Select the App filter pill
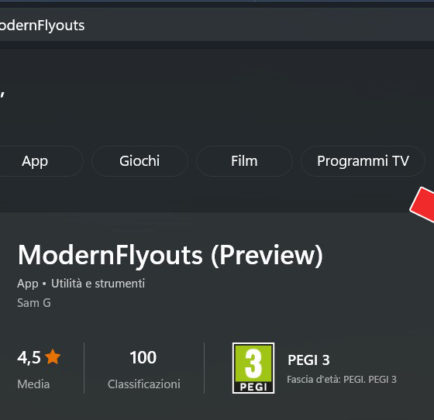 37,161
